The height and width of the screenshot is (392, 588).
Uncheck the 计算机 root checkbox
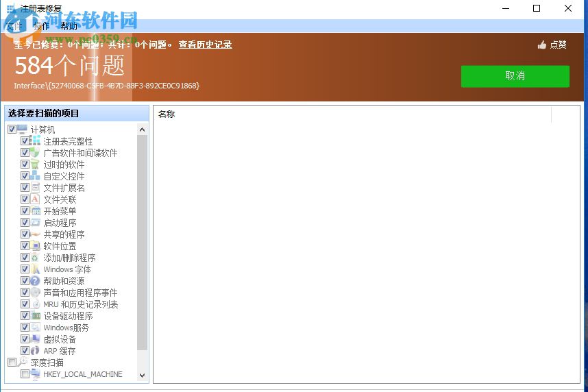12,130
